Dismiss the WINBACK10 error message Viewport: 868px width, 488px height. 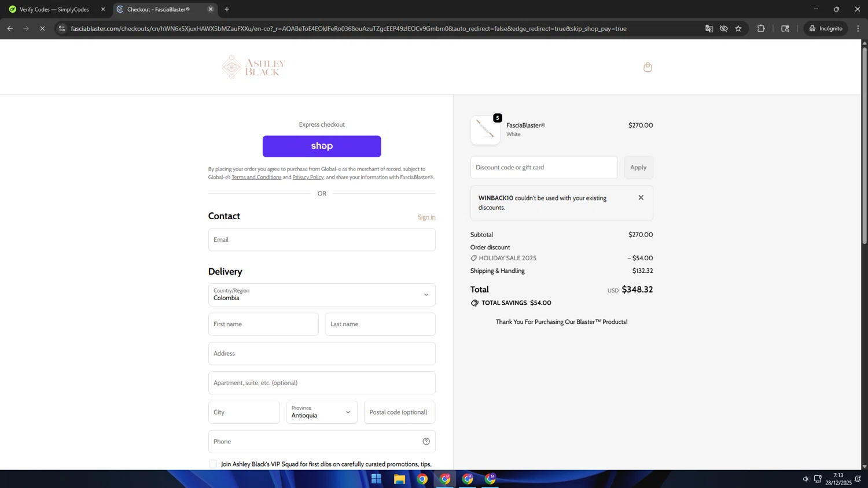(641, 198)
